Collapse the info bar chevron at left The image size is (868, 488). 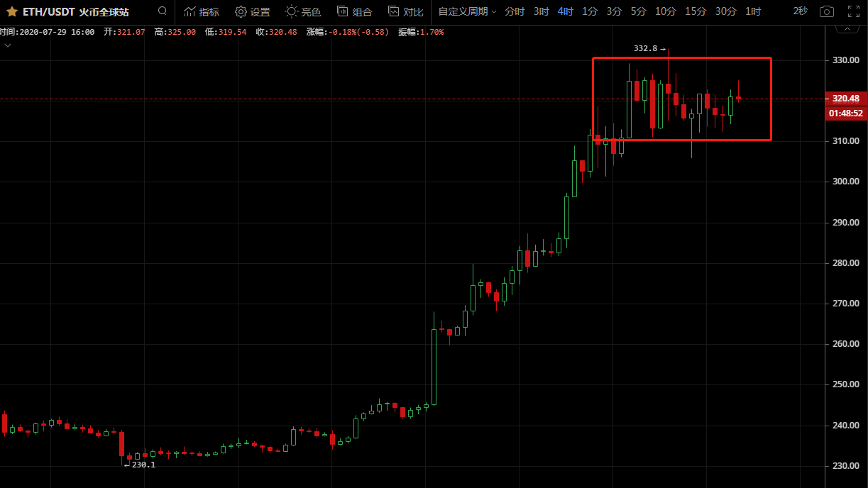(8, 45)
